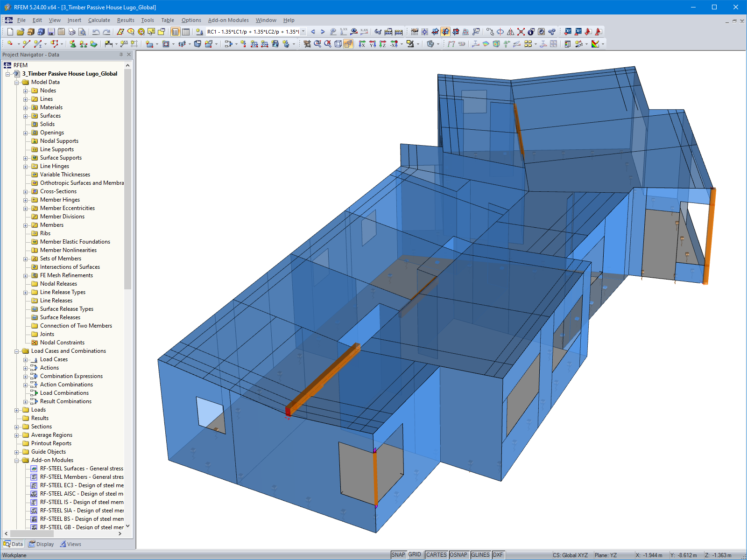This screenshot has width=747, height=560.
Task: Click the Undo icon
Action: coord(95,32)
